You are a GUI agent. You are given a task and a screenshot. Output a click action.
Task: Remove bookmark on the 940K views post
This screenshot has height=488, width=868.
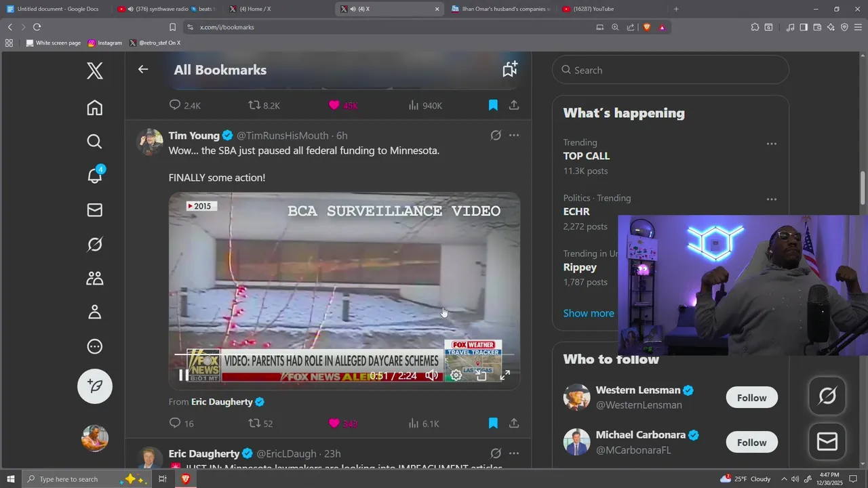[x=493, y=105]
